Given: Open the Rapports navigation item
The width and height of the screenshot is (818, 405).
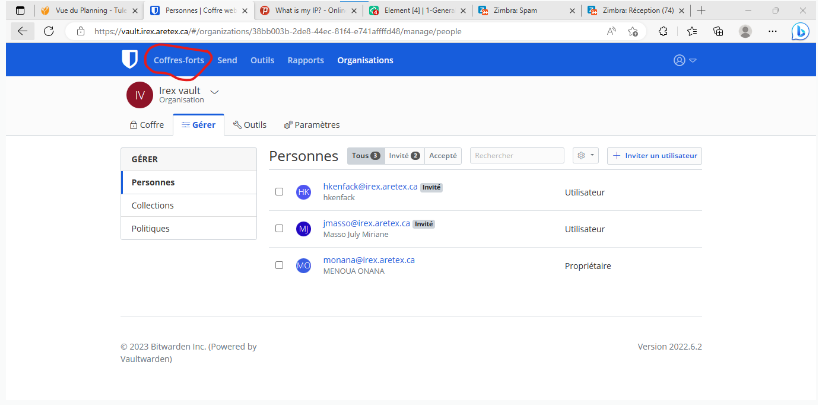Looking at the screenshot, I should 306,60.
